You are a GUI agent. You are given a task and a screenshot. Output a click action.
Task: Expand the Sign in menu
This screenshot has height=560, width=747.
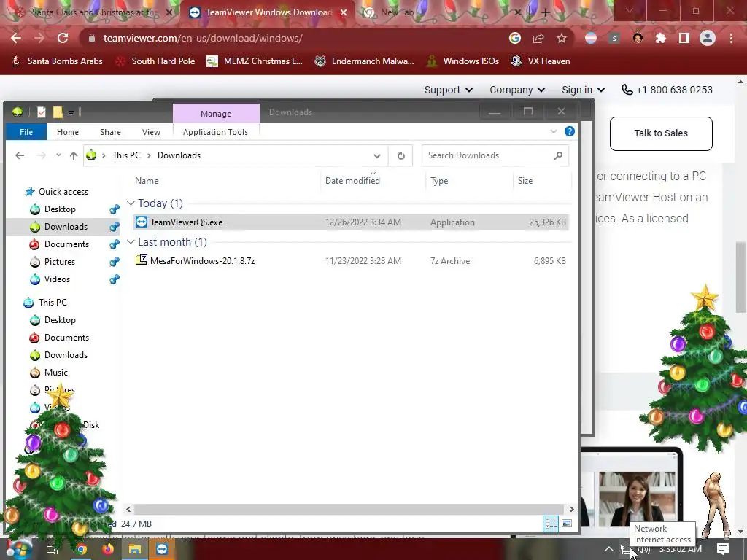coord(583,90)
